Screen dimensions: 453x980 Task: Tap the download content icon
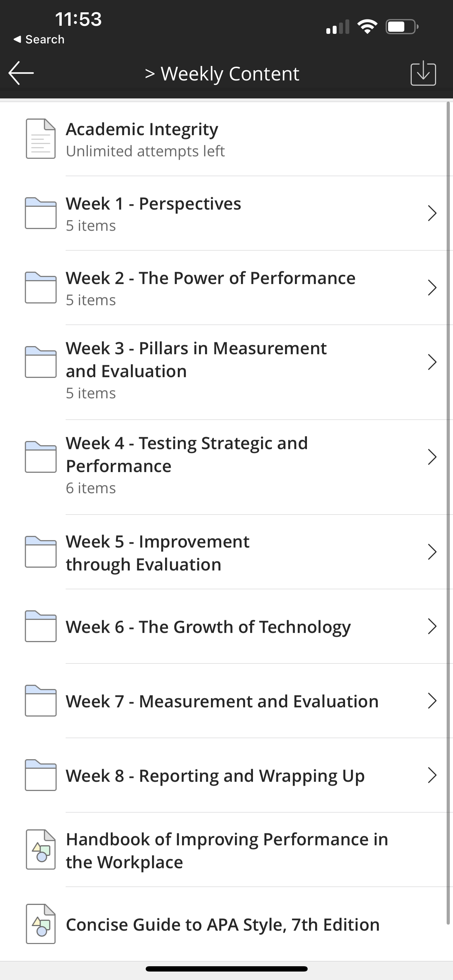click(423, 73)
